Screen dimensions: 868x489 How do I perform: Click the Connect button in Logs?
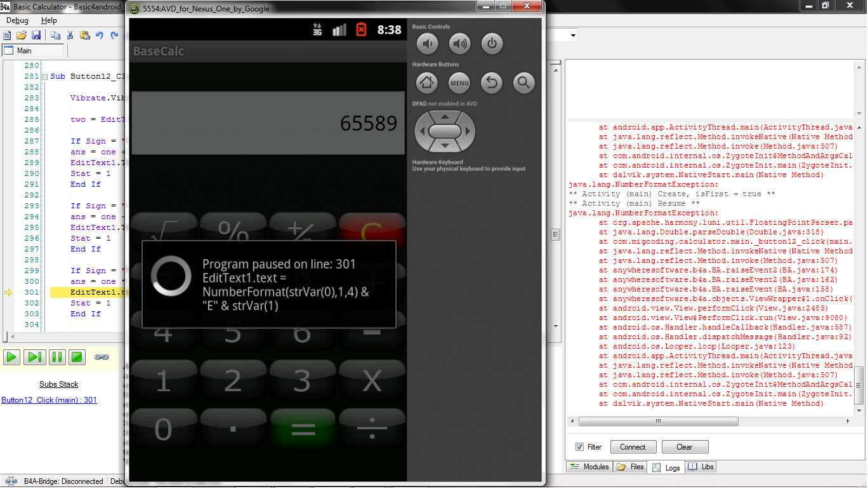pyautogui.click(x=633, y=447)
